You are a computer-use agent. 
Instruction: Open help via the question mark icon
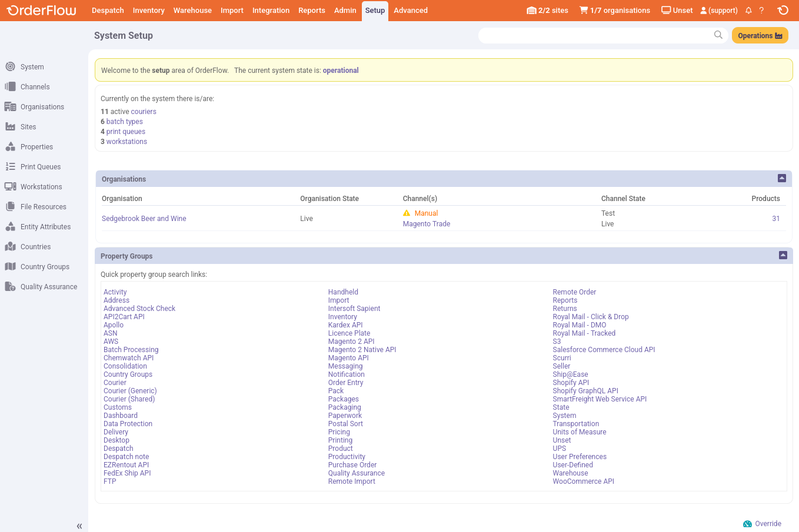point(761,10)
